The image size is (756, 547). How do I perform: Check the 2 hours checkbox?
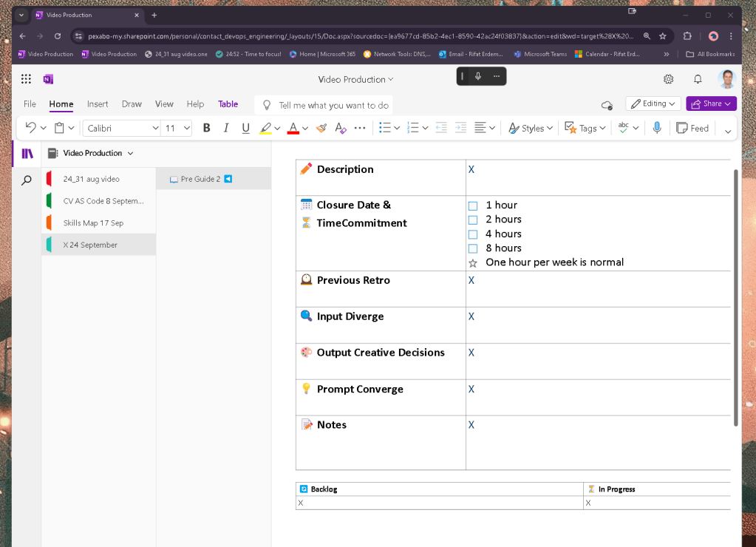(x=473, y=220)
